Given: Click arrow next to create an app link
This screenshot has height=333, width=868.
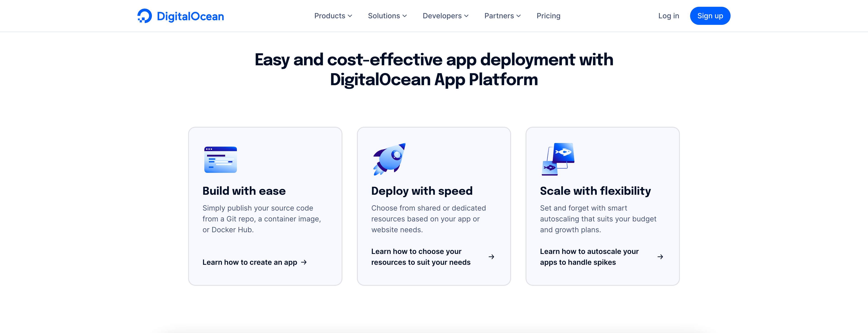Looking at the screenshot, I should 304,262.
